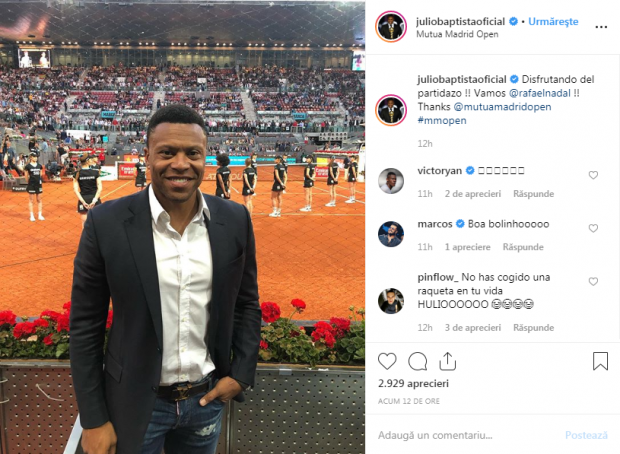This screenshot has height=454, width=620.
Task: Share the post via upload arrow icon
Action: [448, 361]
